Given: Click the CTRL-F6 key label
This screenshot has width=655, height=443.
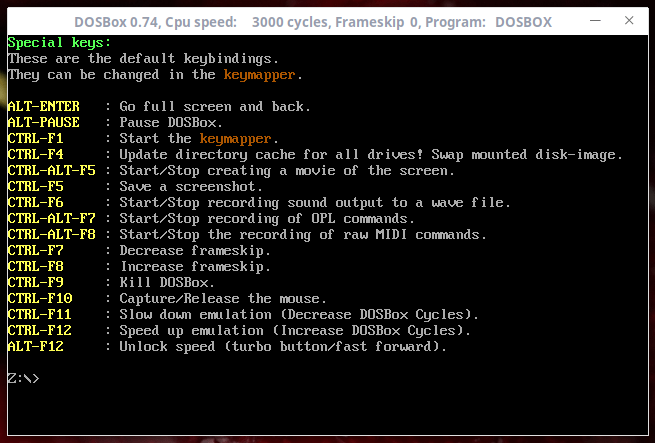Looking at the screenshot, I should (35, 203).
